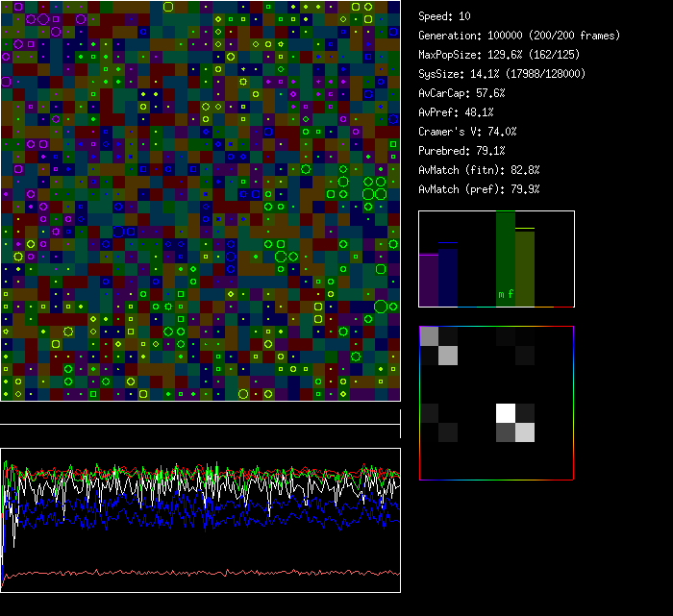673x616 pixels.
Task: Select the second diagonal gray cell in heatmap
Action: point(448,356)
